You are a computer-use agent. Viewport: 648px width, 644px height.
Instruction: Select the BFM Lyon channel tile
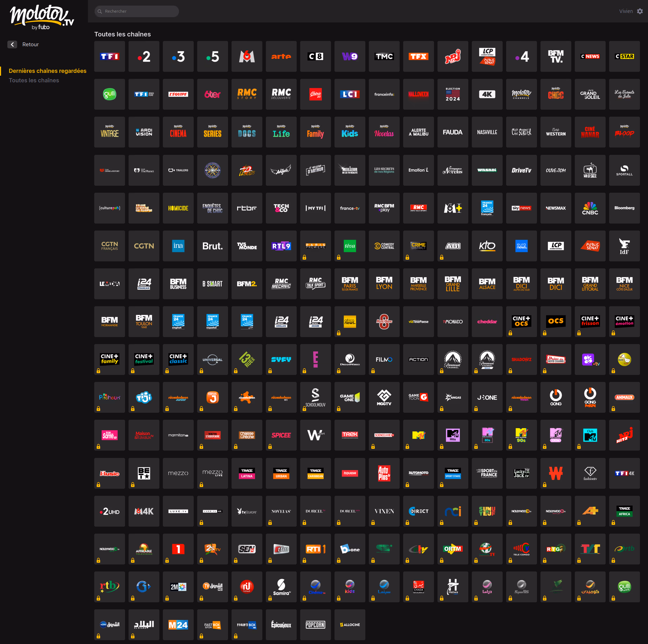point(384,284)
